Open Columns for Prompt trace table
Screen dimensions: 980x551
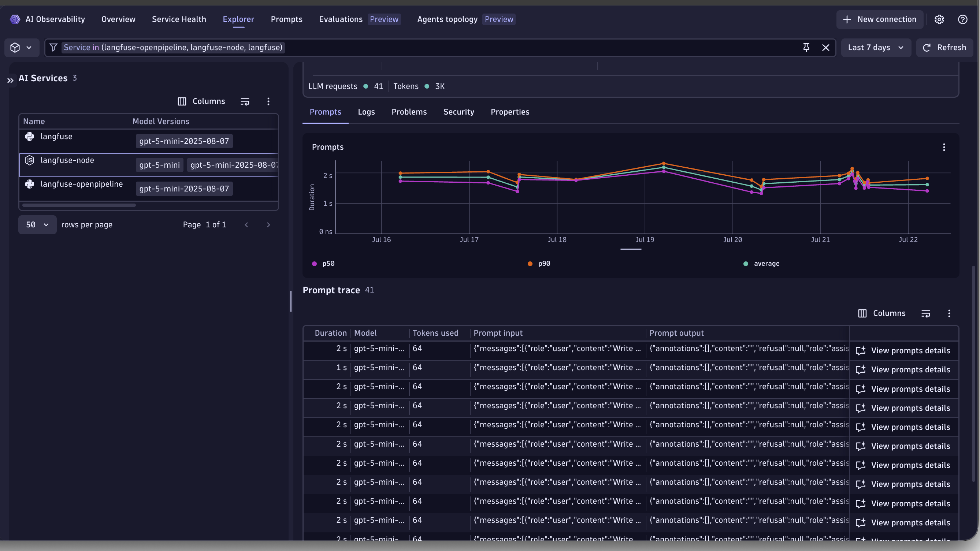[x=882, y=313]
